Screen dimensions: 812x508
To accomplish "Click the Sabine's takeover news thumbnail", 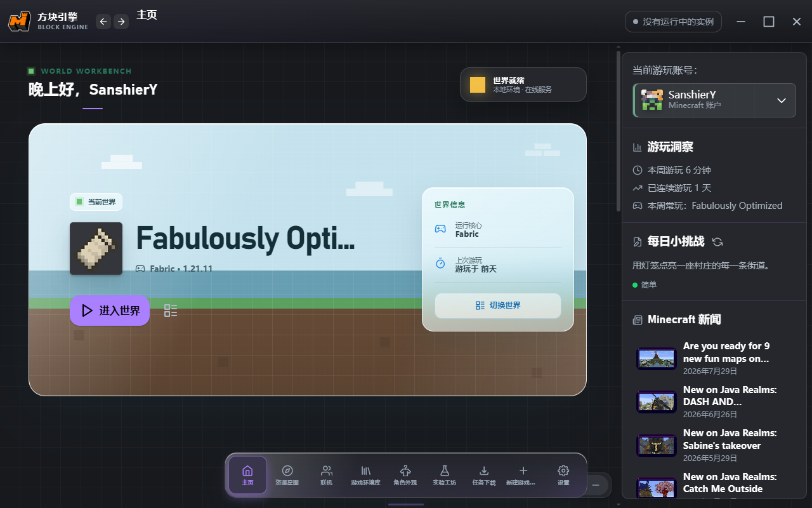I will coord(657,445).
